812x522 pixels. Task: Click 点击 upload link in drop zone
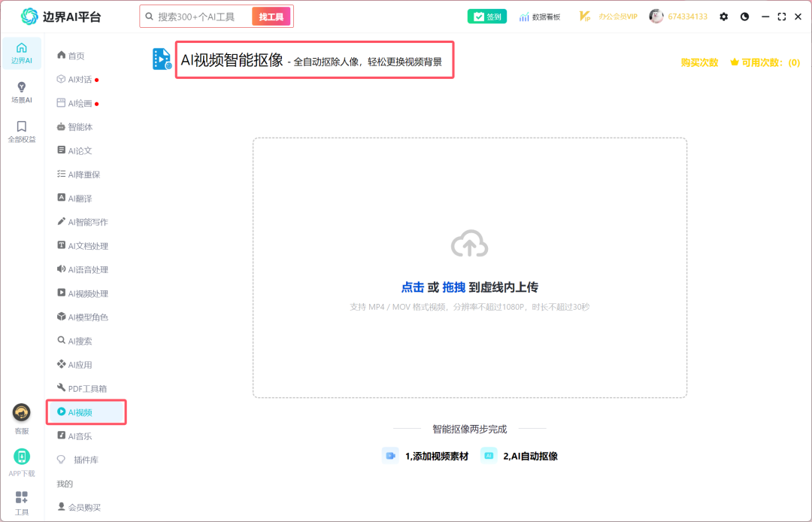coord(412,287)
